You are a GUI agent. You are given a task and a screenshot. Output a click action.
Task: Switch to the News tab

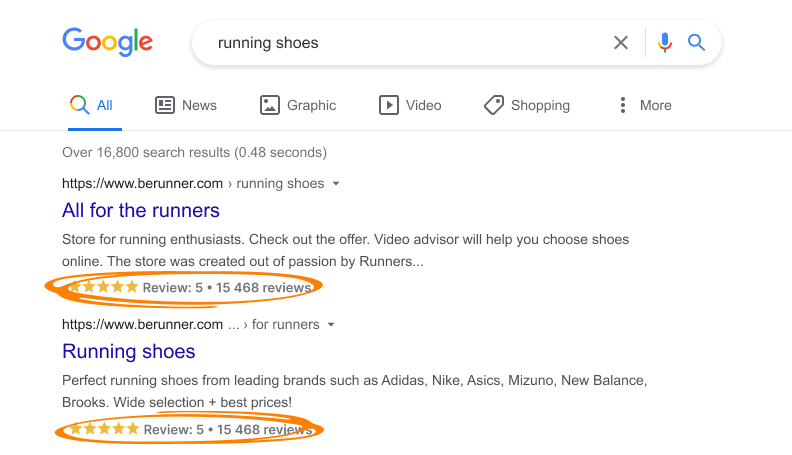coord(199,105)
